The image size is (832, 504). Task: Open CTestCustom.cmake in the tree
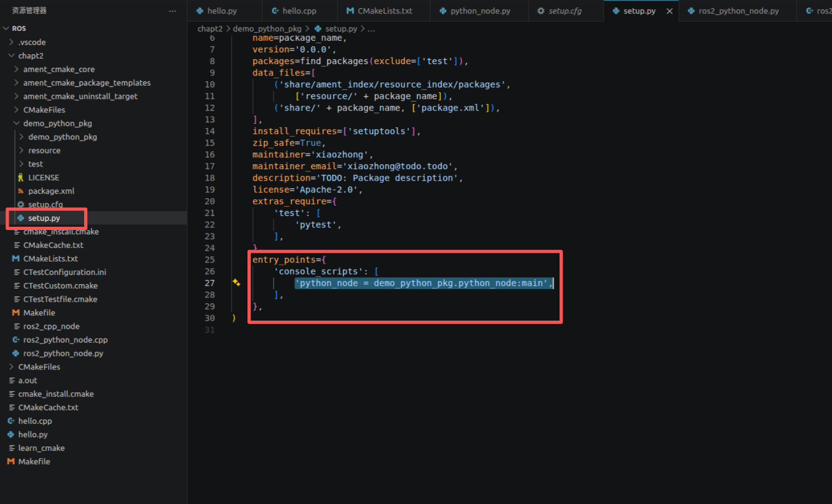coord(60,286)
